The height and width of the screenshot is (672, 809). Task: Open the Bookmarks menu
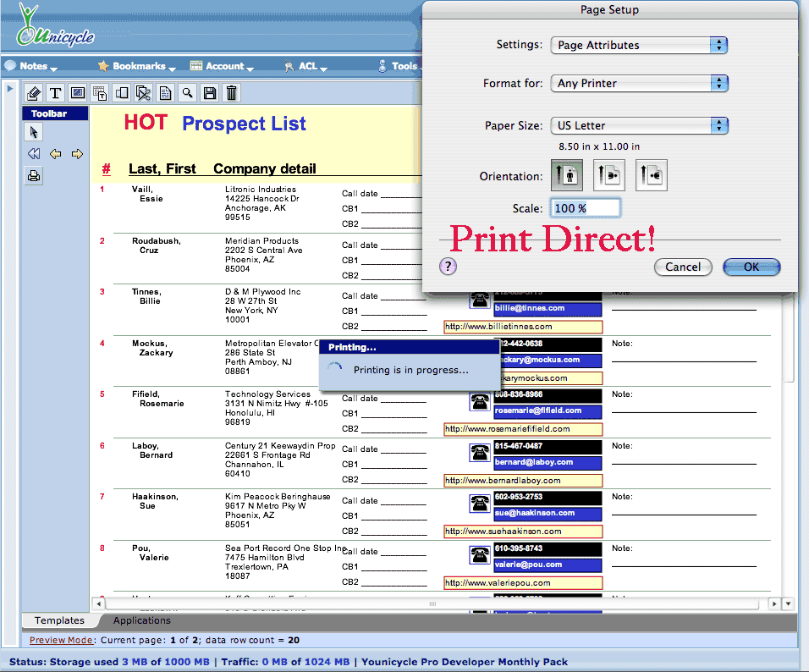point(137,66)
